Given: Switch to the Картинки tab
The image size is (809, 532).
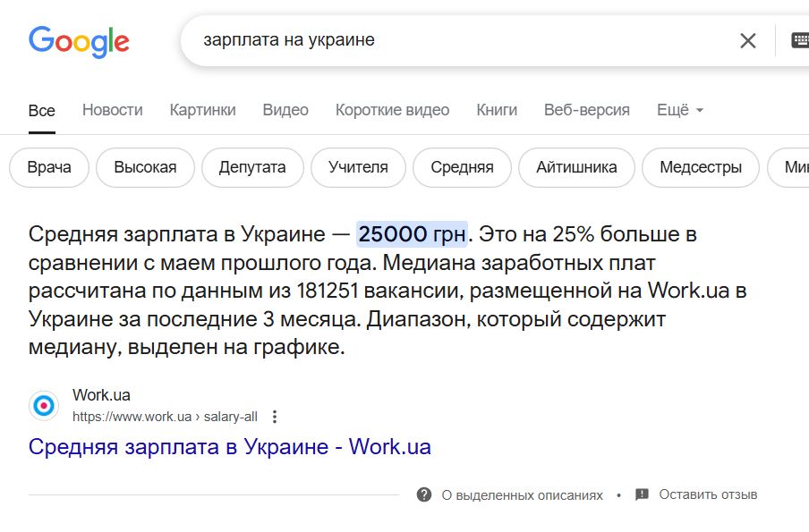Looking at the screenshot, I should click(x=203, y=110).
